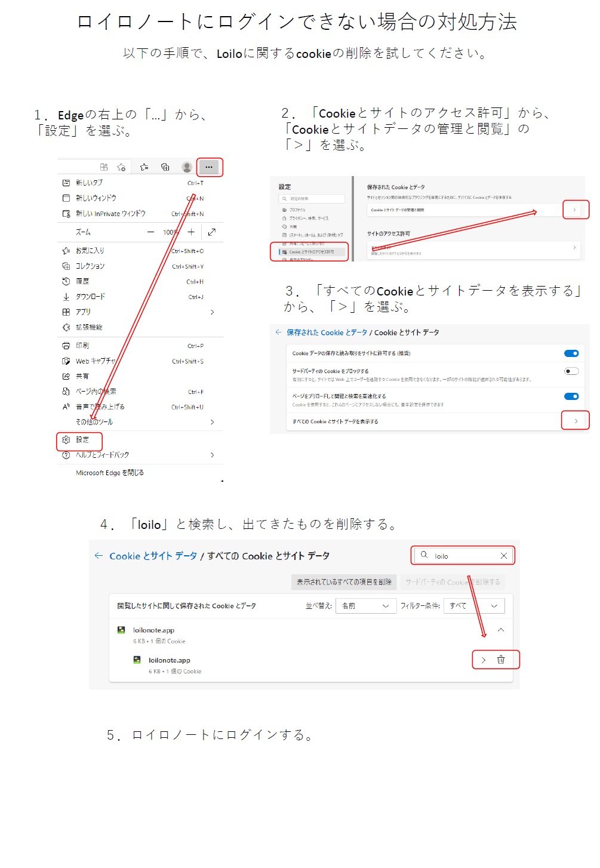This screenshot has height=868, width=600.
Task: Collapse the loilonote.app group chevron
Action: [x=501, y=630]
